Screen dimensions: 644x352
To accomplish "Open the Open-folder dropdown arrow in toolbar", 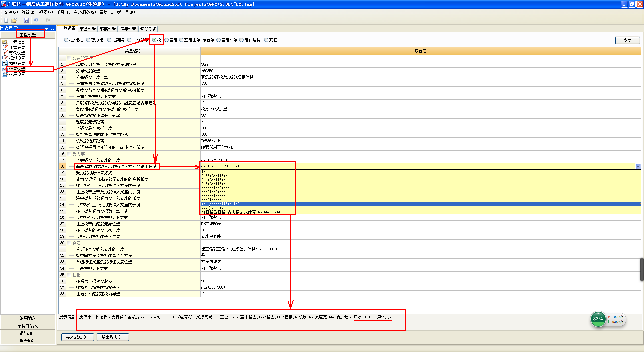I will 20,20.
